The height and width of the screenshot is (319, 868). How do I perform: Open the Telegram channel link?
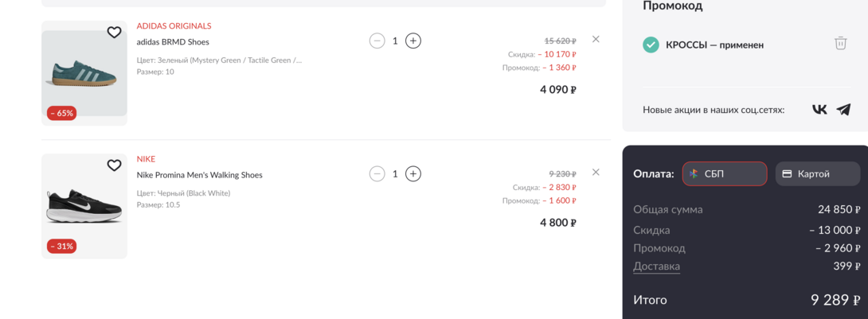tap(843, 110)
